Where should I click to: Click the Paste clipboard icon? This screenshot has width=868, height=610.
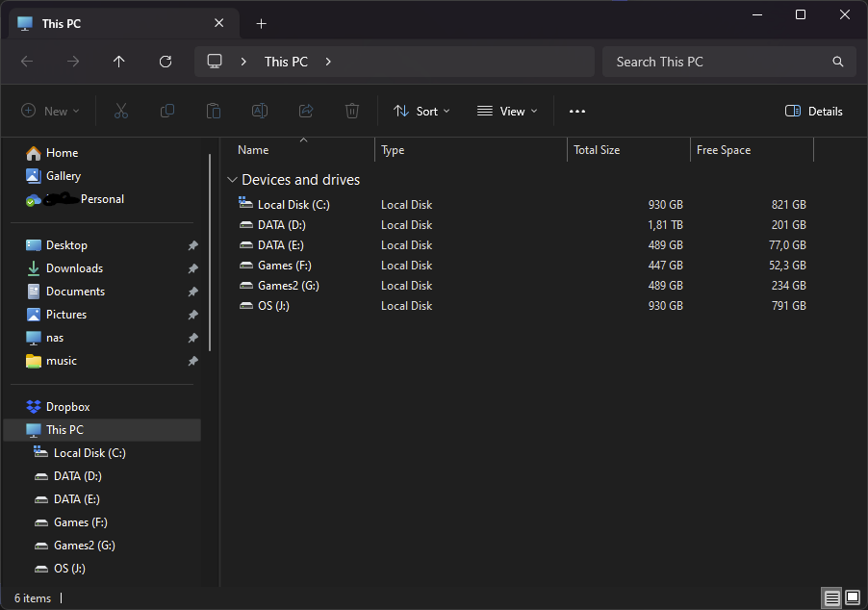click(214, 111)
